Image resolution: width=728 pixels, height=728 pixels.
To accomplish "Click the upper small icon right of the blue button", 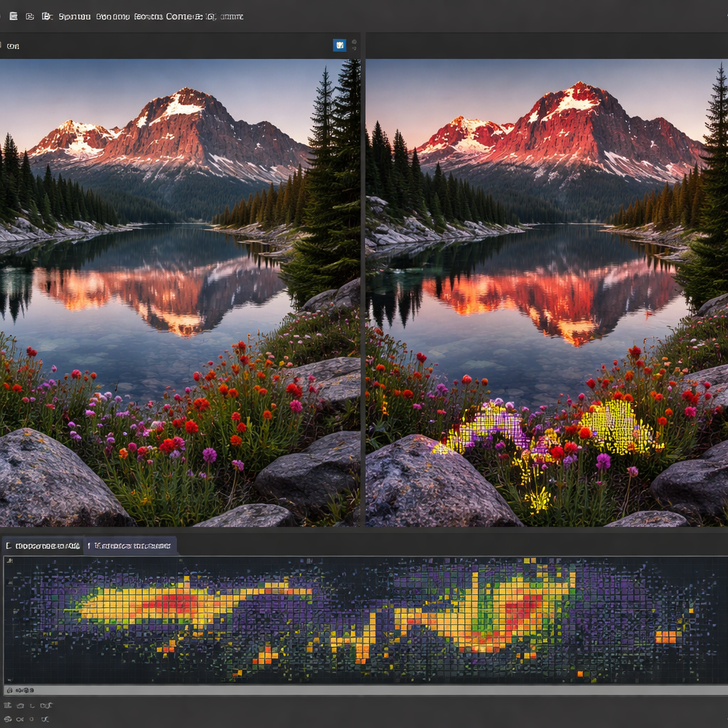I will 354,41.
